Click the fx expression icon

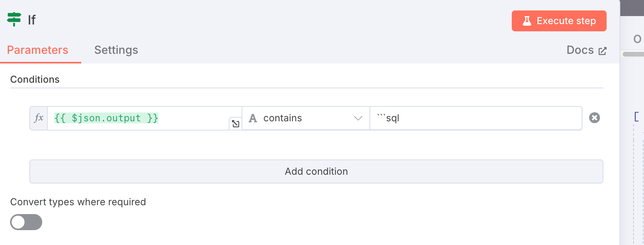tap(39, 118)
